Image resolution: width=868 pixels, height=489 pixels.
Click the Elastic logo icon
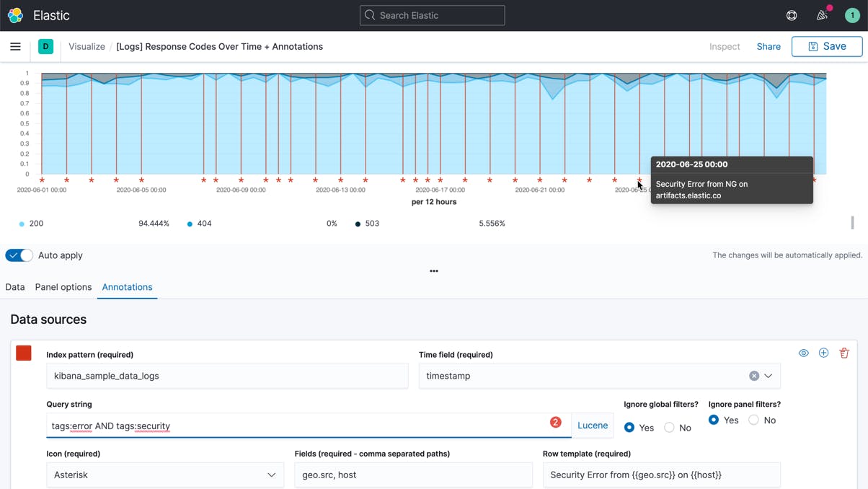(15, 15)
